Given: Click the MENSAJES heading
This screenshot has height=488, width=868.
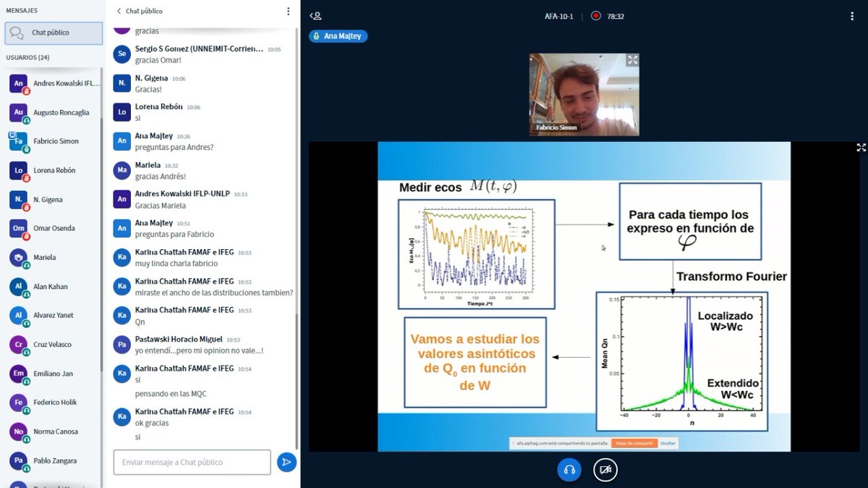Looking at the screenshot, I should pyautogui.click(x=22, y=11).
